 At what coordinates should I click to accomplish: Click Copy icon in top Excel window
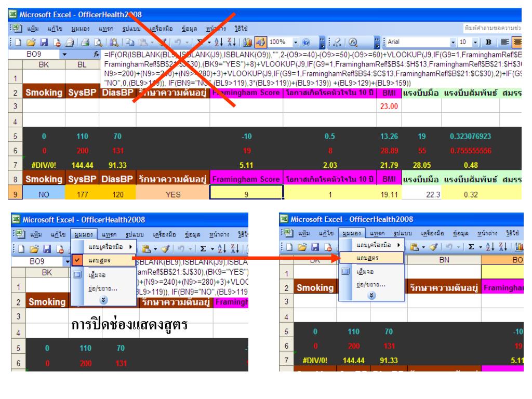tap(129, 42)
